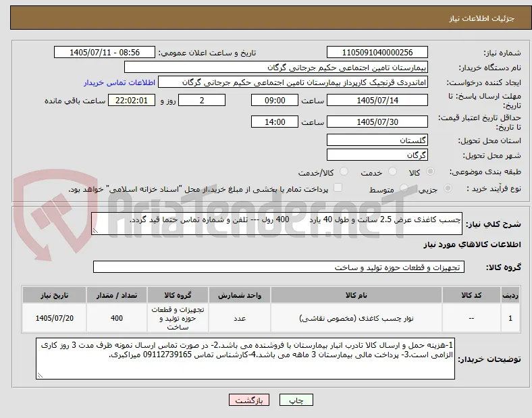The height and width of the screenshot is (418, 532).
Task: Click the need date cell 1405/07/20
Action: pos(54,318)
